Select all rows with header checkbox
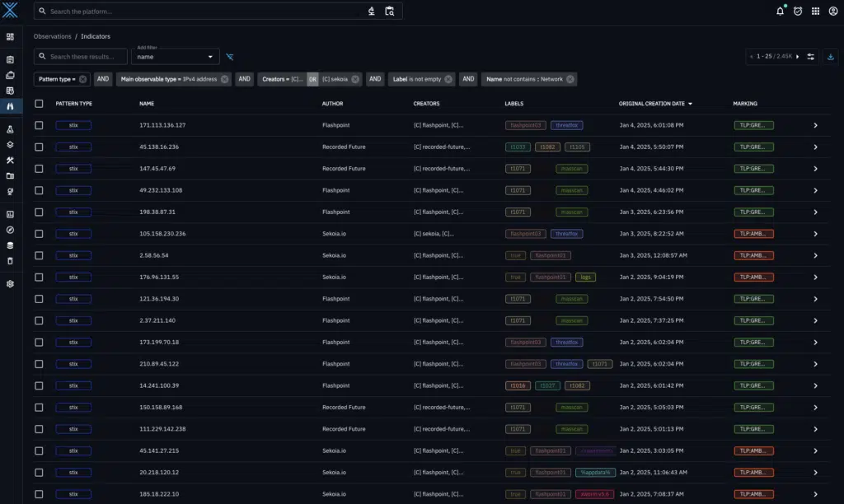The width and height of the screenshot is (844, 504). (39, 104)
